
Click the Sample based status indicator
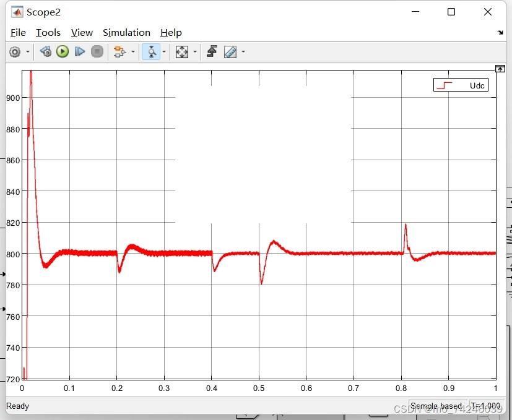438,406
